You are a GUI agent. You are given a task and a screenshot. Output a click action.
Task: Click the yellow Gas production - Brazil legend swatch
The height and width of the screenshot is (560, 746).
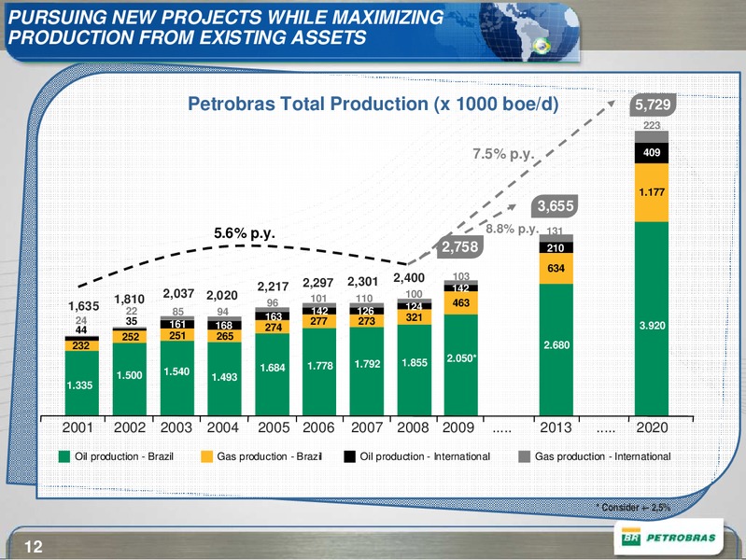(x=206, y=456)
